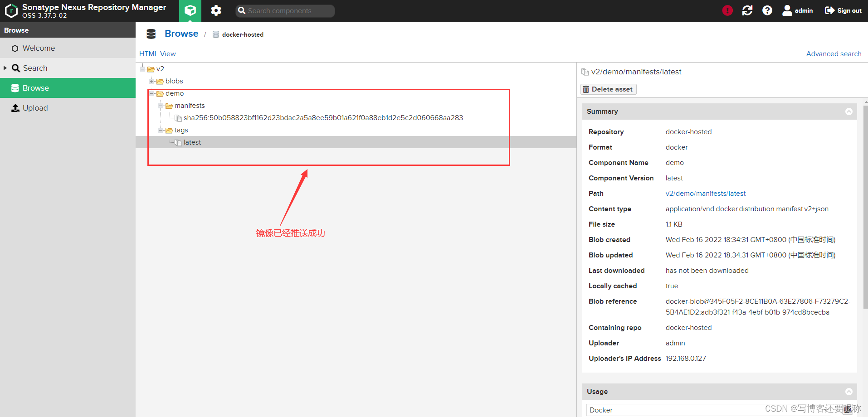This screenshot has width=868, height=417.
Task: Collapse the tags tree node
Action: pos(161,130)
